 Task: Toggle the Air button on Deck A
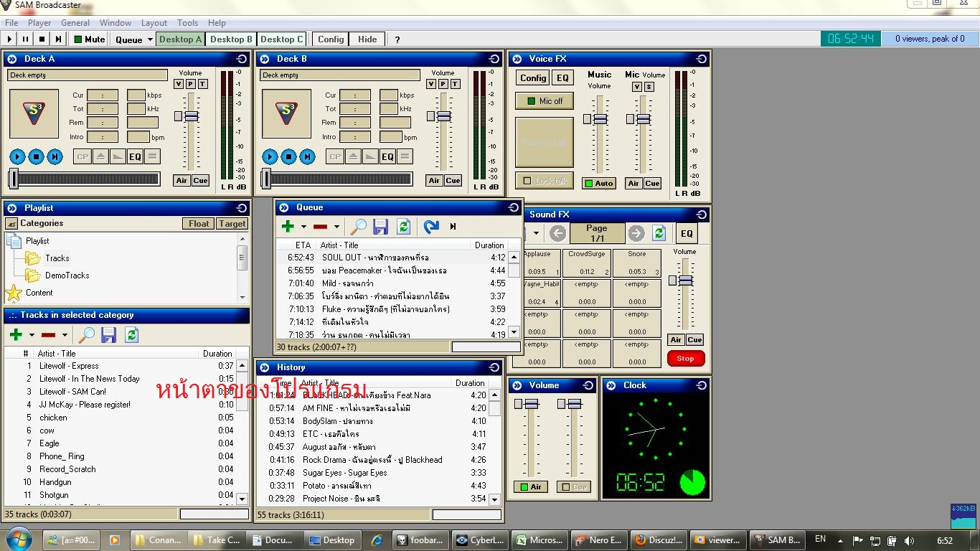click(x=182, y=181)
